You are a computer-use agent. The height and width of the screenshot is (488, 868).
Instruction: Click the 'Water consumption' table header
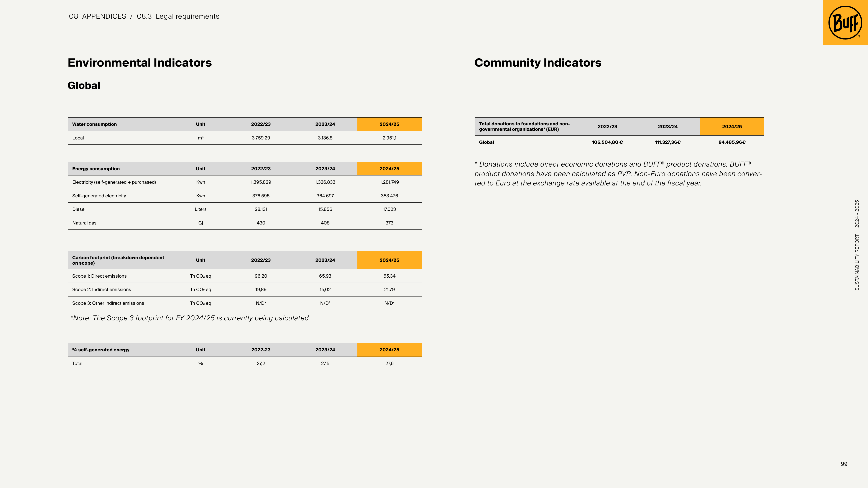pyautogui.click(x=94, y=124)
